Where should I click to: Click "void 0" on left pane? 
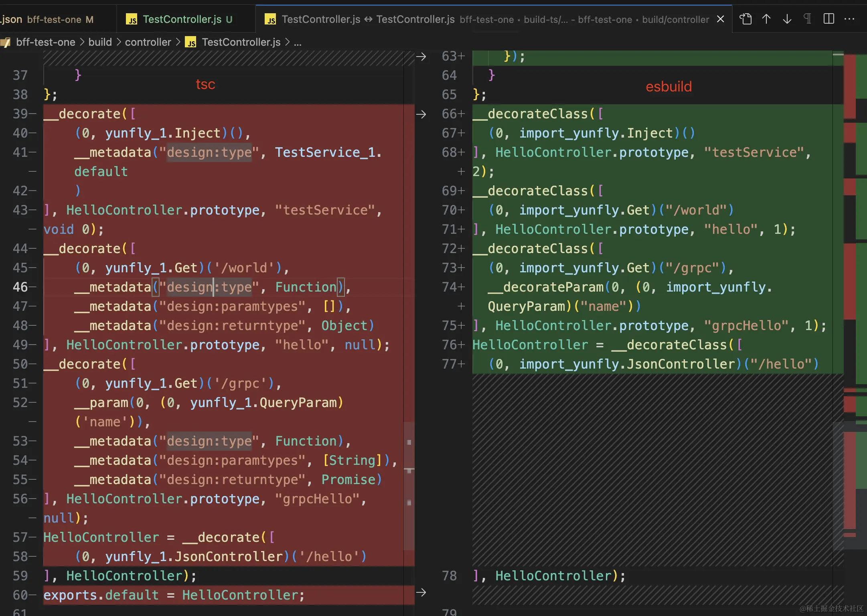coord(66,229)
